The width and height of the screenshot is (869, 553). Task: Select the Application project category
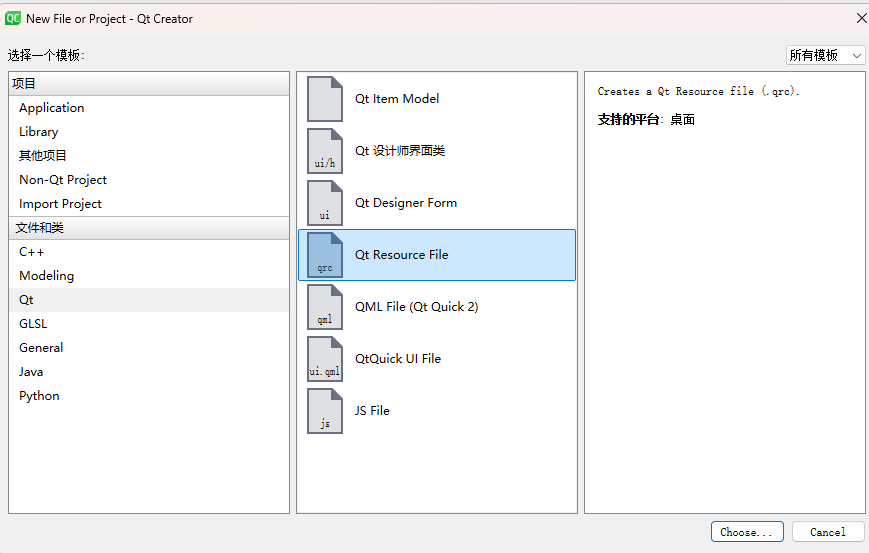[149, 108]
